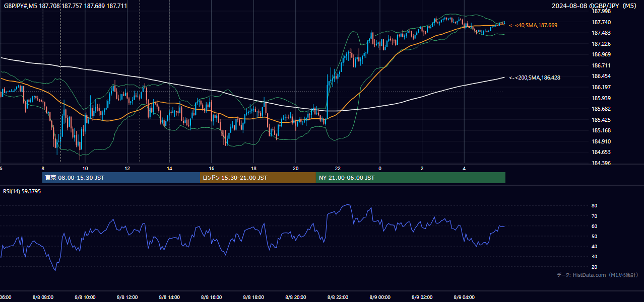Click the 8/8 18:00 time label

pos(253,297)
